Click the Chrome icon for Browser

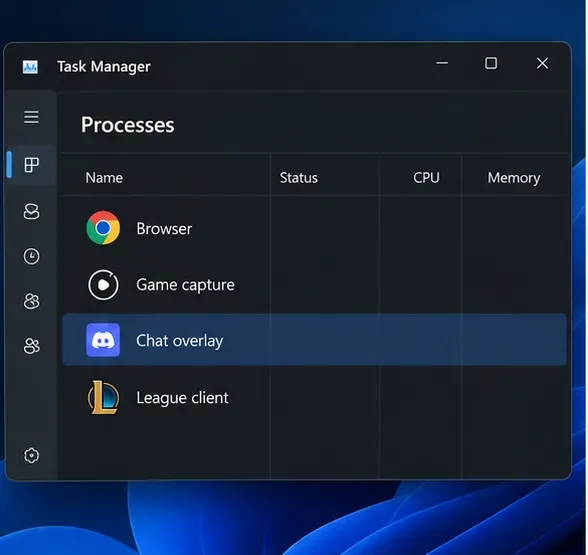coord(103,228)
